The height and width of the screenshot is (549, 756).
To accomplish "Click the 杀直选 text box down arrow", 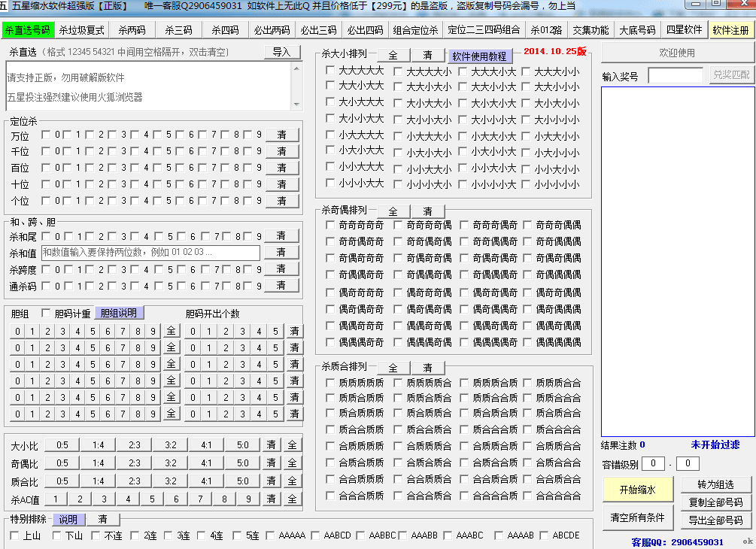I will point(296,105).
